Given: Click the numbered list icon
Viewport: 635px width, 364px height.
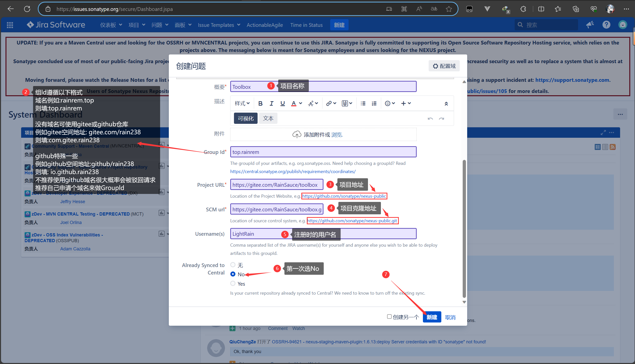Looking at the screenshot, I should tap(374, 103).
